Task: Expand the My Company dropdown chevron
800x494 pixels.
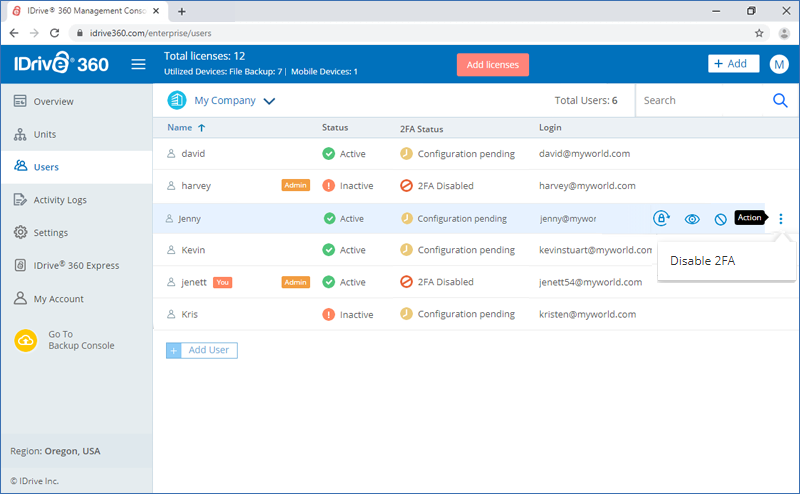Action: [269, 101]
